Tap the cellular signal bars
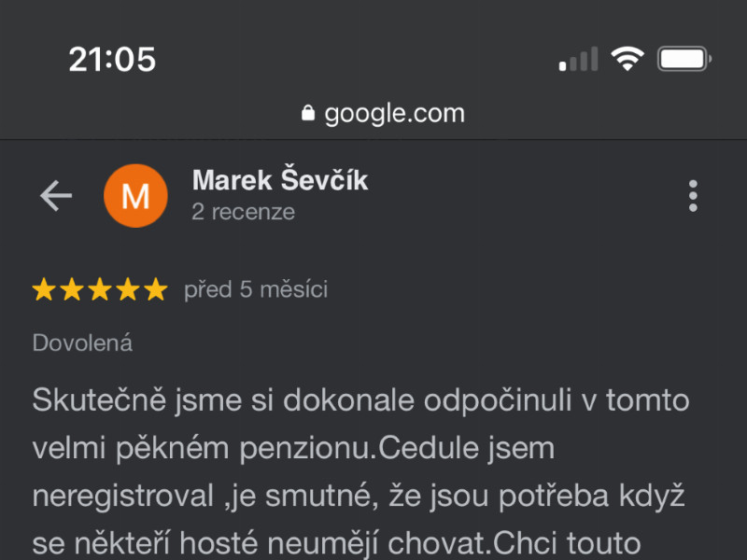The image size is (747, 560). point(578,59)
